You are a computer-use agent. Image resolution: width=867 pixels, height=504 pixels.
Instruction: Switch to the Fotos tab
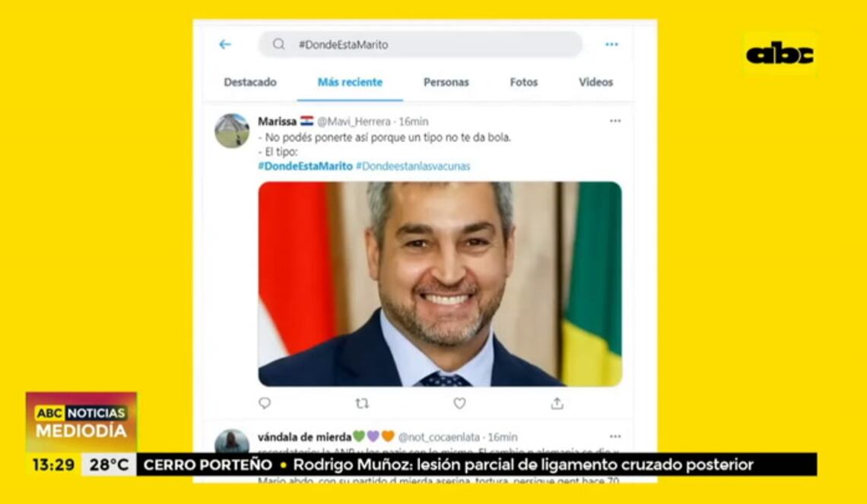[x=524, y=82]
